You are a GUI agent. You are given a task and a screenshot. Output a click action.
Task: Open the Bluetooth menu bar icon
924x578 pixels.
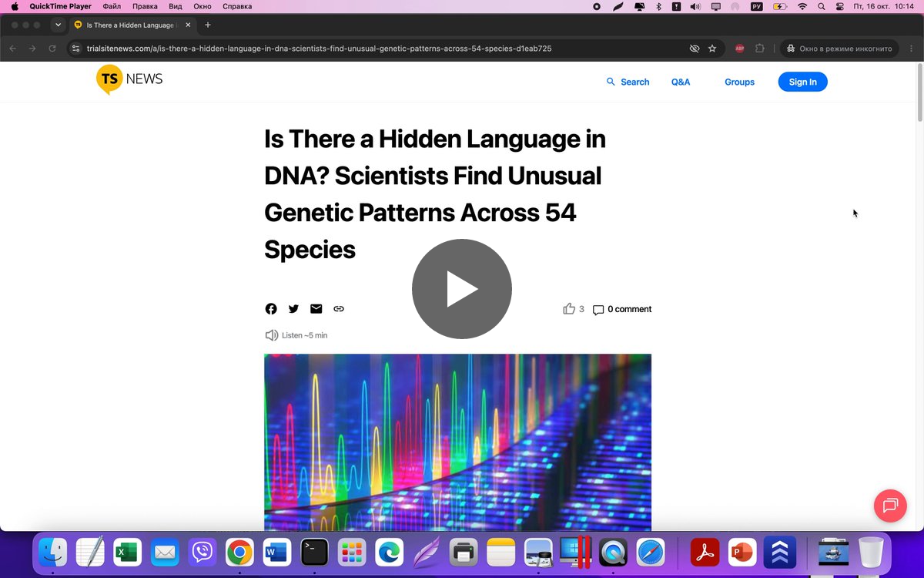[x=658, y=6]
